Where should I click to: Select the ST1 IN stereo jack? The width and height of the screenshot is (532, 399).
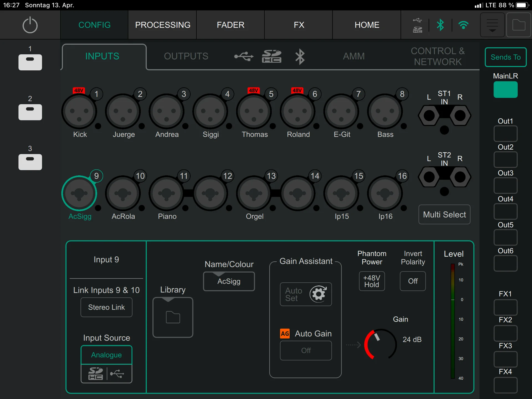(444, 116)
